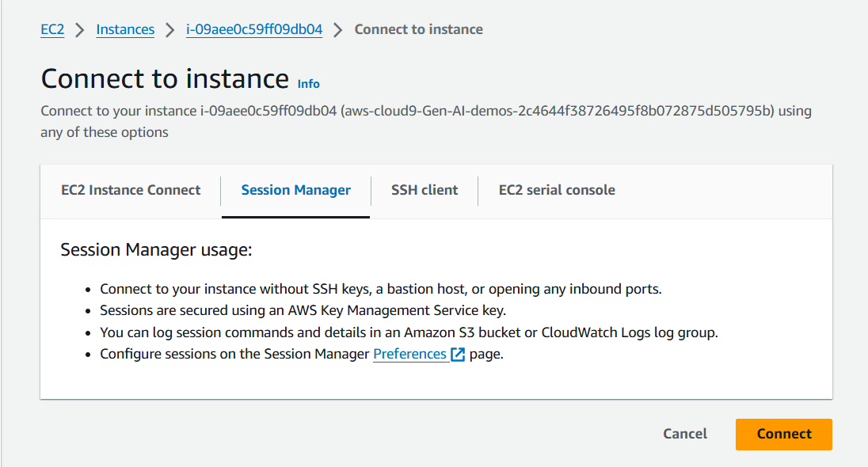868x467 pixels.
Task: Click the bullet about AWS Key Management Service
Action: (x=303, y=310)
